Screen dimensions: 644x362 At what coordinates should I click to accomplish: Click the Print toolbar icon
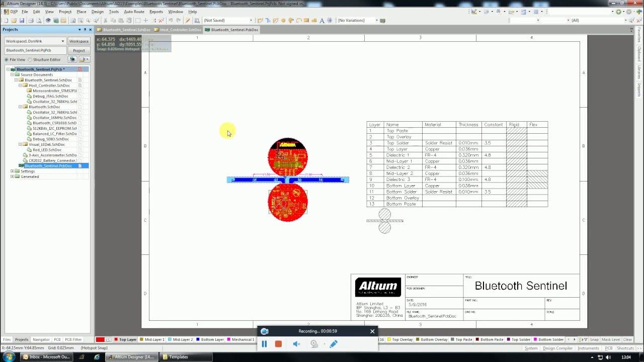[x=31, y=21]
